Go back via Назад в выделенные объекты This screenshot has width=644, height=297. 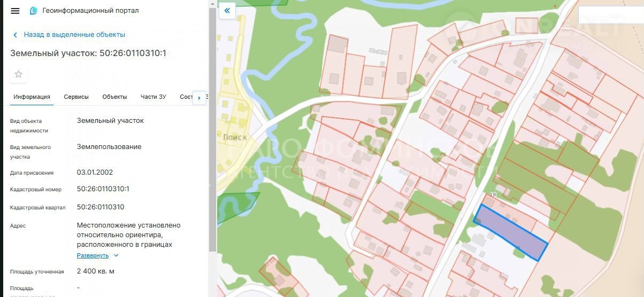tap(74, 35)
